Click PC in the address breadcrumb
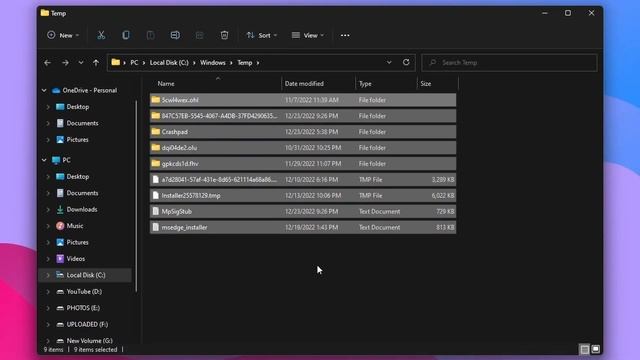The height and width of the screenshot is (360, 640). coord(134,63)
